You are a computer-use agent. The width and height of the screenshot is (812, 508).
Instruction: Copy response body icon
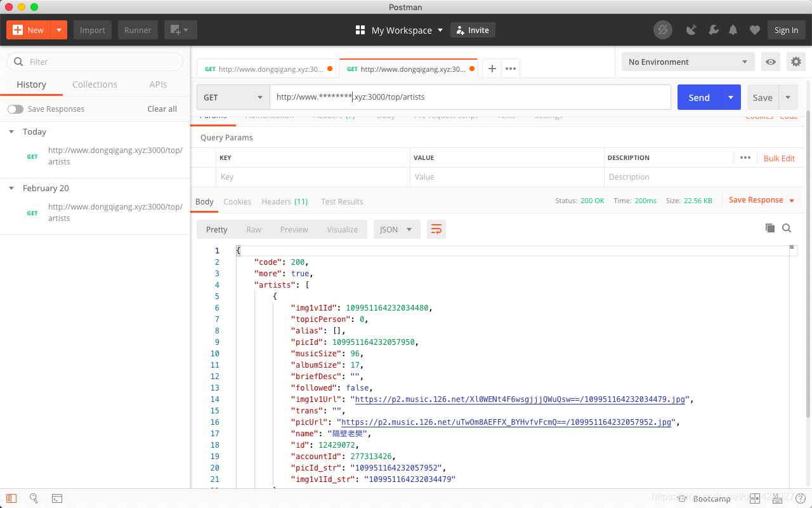(770, 228)
